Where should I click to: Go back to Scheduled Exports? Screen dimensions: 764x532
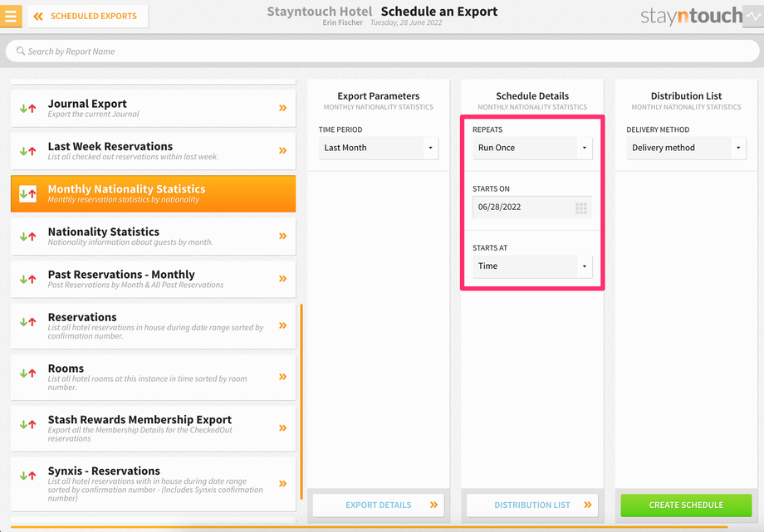(x=88, y=16)
